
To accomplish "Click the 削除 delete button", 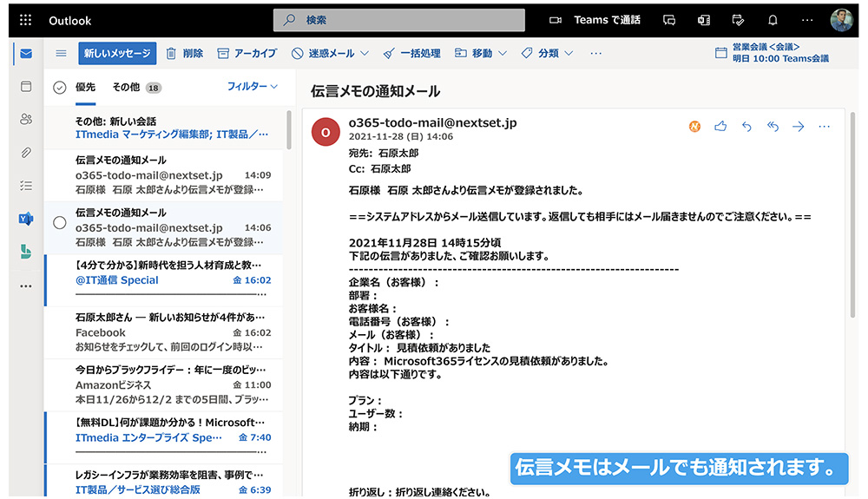I will click(185, 54).
